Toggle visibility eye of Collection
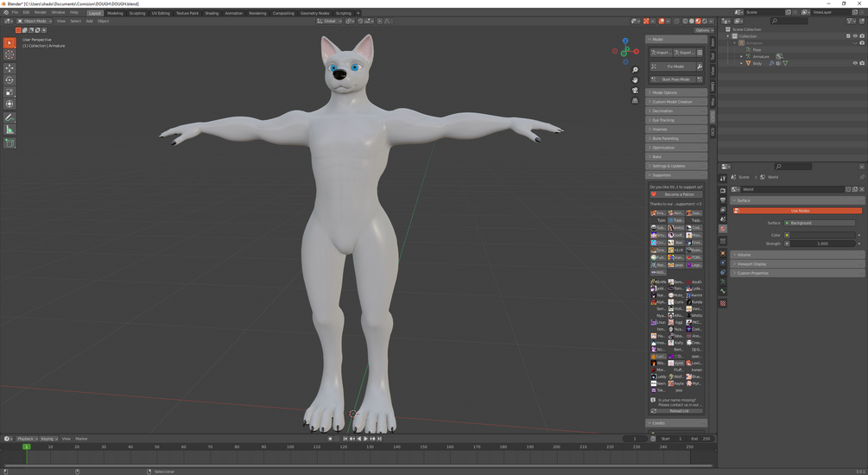The width and height of the screenshot is (868, 475). point(855,36)
